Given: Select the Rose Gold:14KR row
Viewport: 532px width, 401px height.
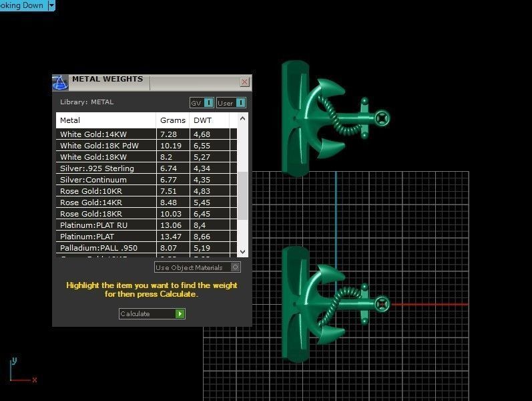Looking at the screenshot, I should [x=146, y=203].
